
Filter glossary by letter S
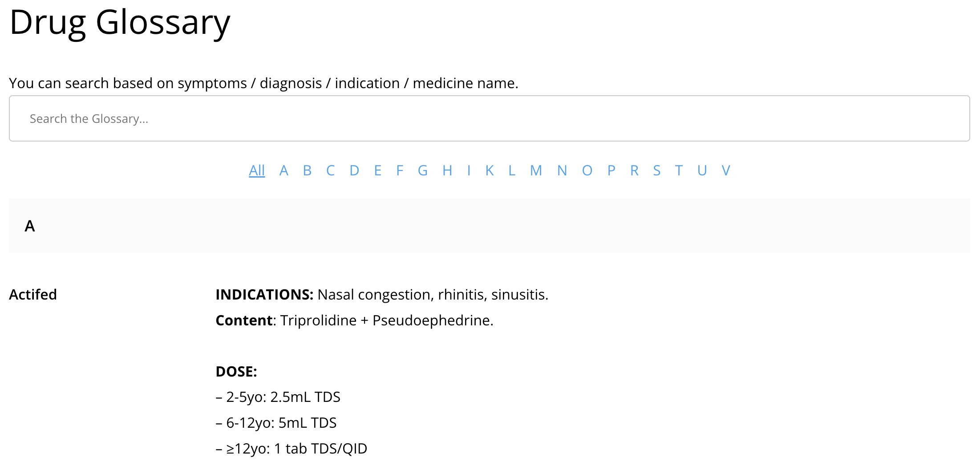[656, 170]
